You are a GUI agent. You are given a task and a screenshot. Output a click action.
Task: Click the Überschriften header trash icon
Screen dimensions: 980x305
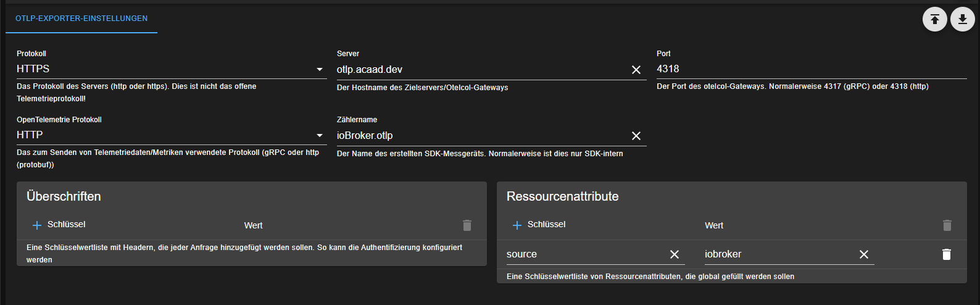[467, 225]
